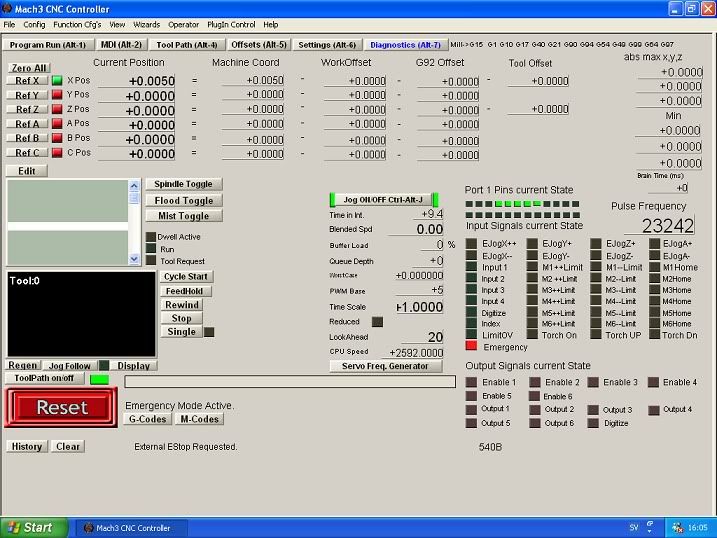Click the M1Home input signal LED

(x=654, y=267)
